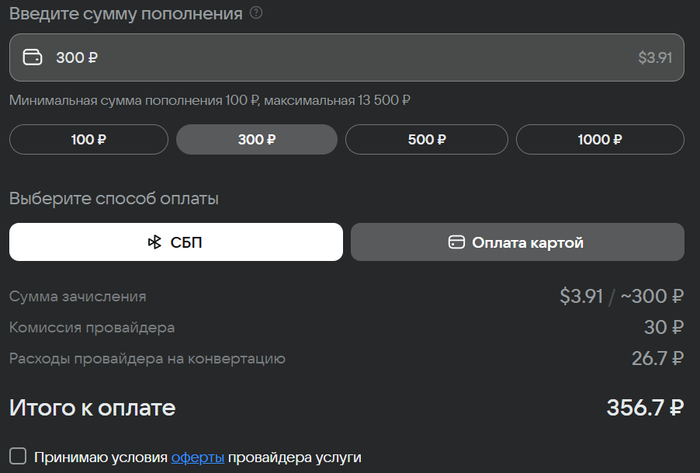Open the "оферты" link
700x473 pixels.
click(197, 457)
